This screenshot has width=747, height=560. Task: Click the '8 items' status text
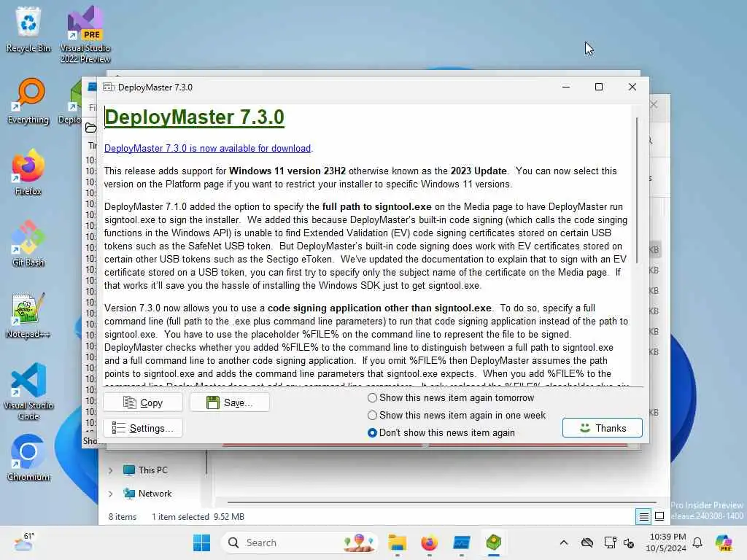123,517
